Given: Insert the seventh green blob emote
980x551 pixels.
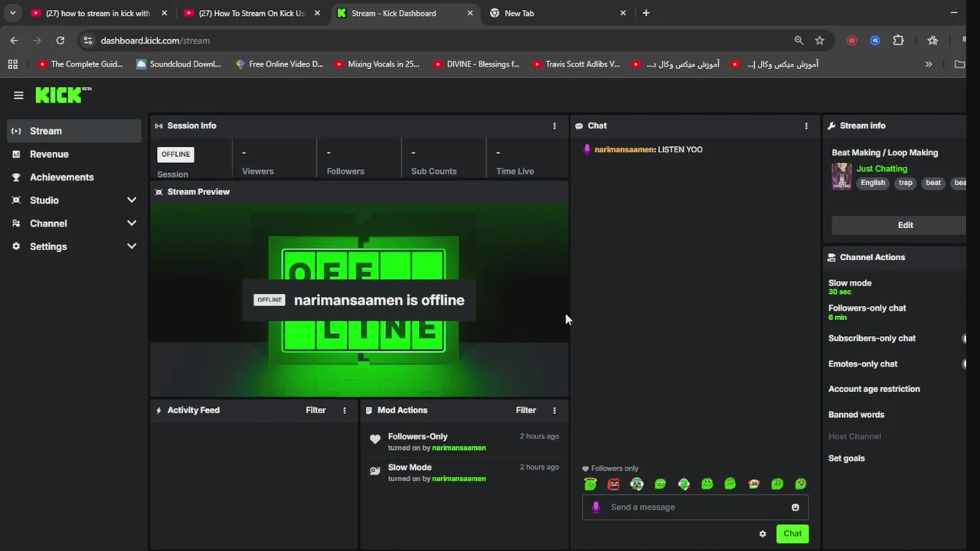Looking at the screenshot, I should point(730,484).
